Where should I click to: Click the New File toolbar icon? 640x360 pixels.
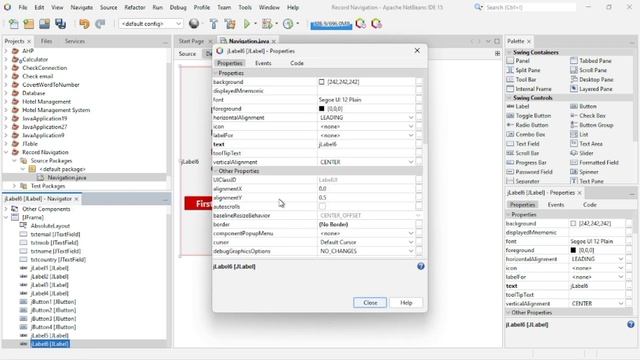[13, 24]
